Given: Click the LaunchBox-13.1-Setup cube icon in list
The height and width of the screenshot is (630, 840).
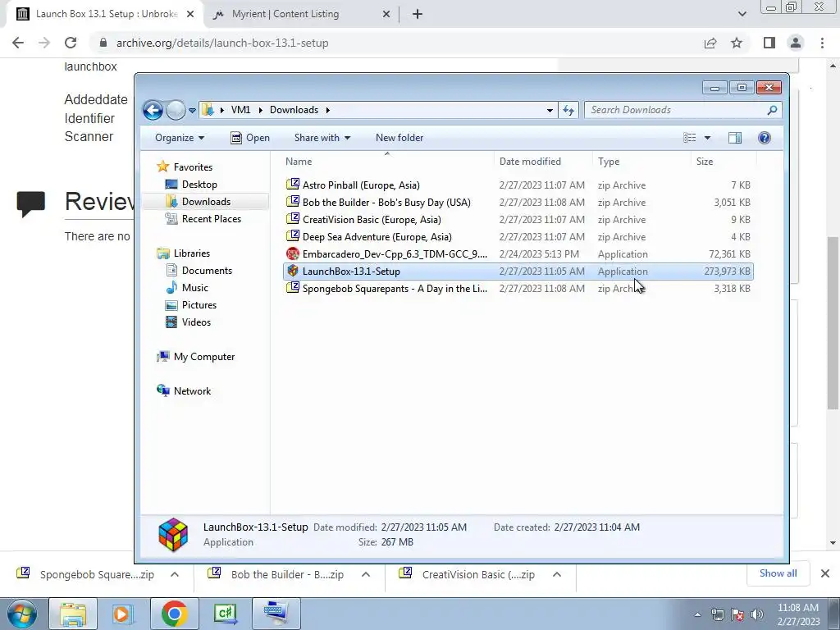Looking at the screenshot, I should tap(293, 271).
